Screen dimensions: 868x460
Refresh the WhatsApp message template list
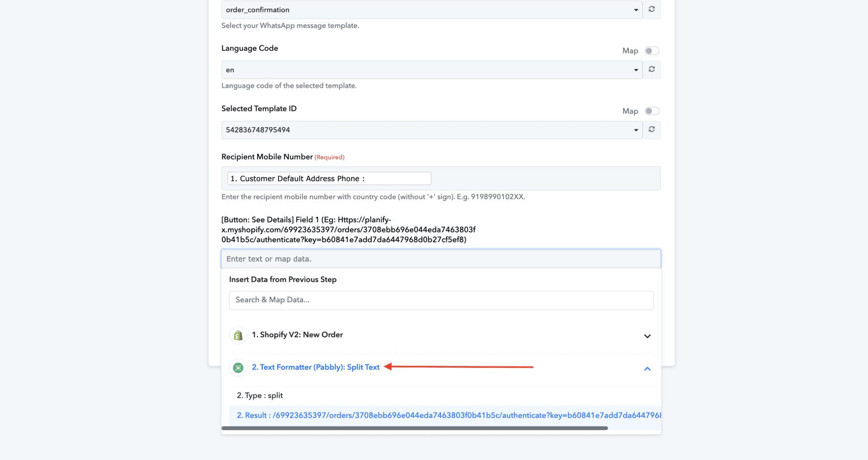pyautogui.click(x=651, y=9)
